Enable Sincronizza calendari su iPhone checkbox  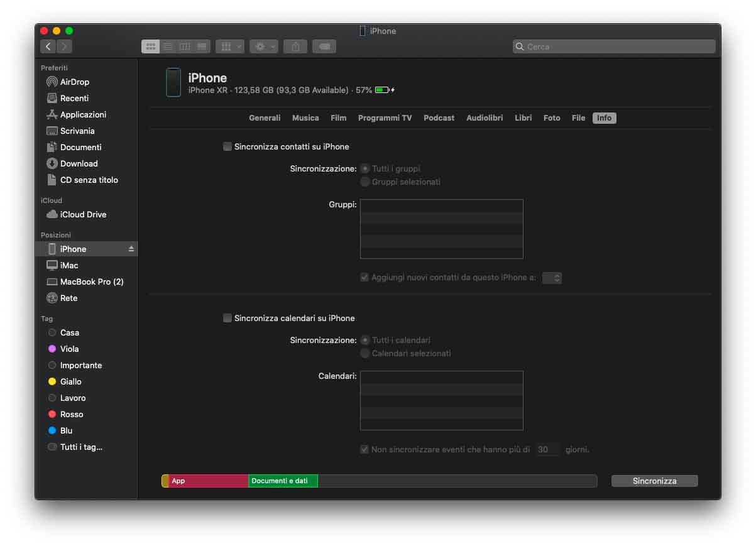coord(227,318)
